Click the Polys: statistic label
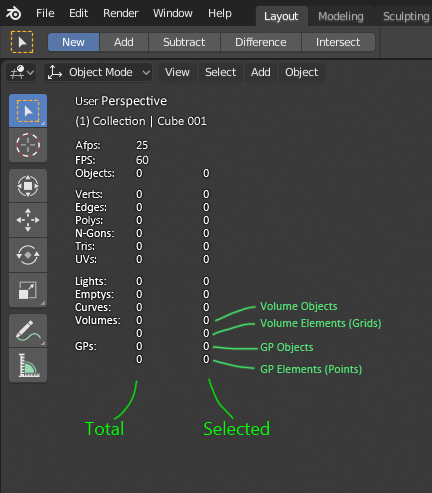 tap(89, 220)
